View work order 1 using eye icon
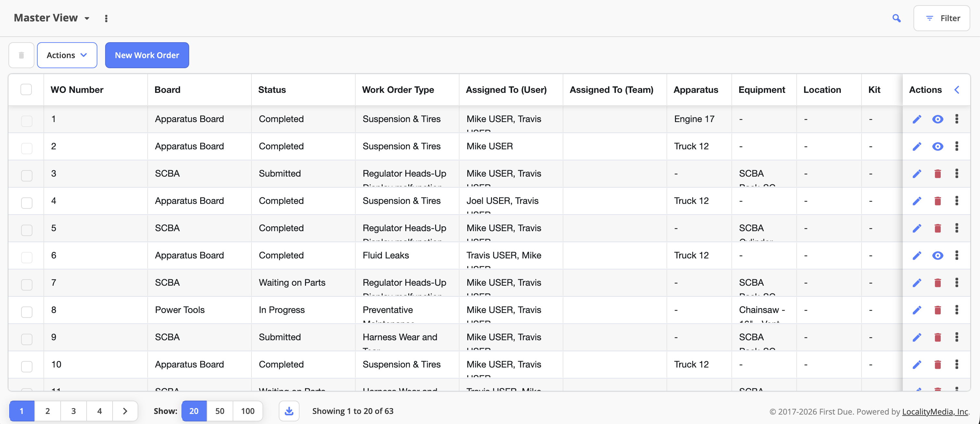Screen dimensions: 980x424 click(x=937, y=119)
